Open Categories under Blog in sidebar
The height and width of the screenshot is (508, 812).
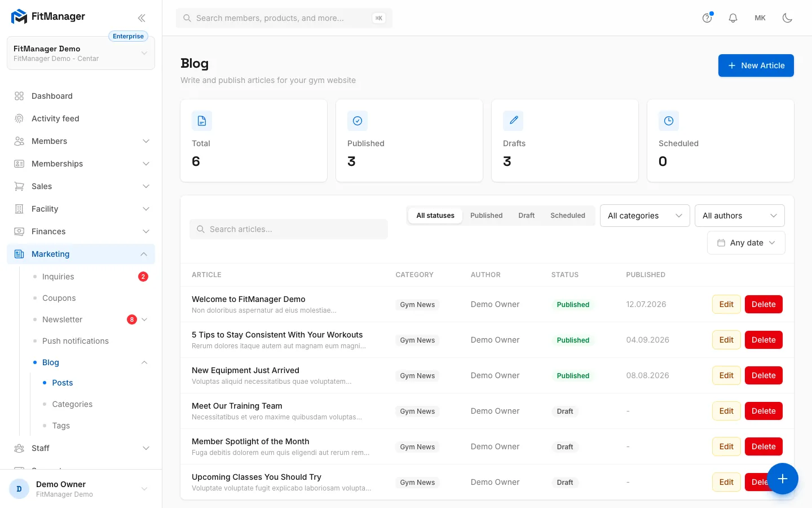(x=72, y=404)
